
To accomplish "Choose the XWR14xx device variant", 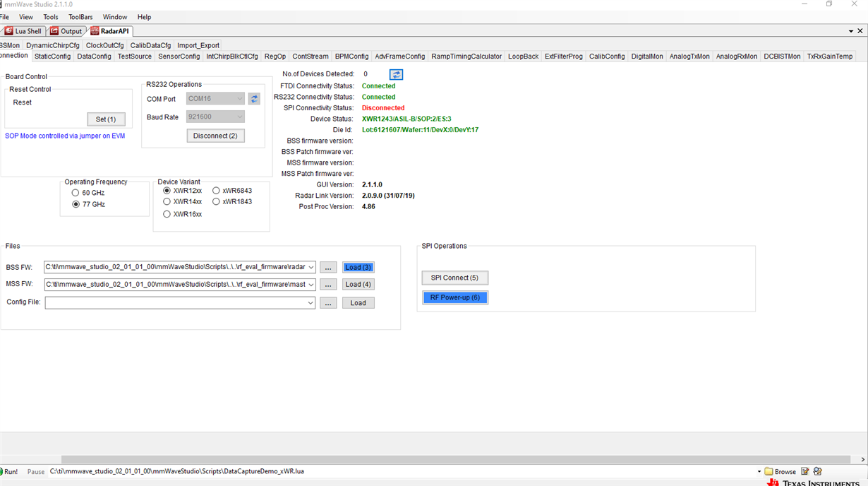I will (x=167, y=201).
